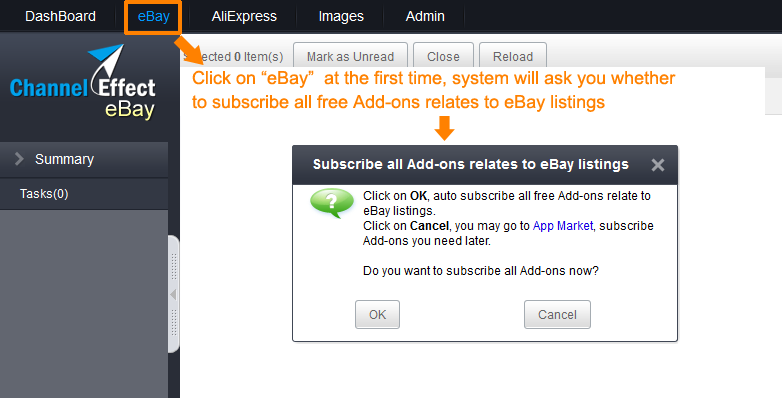Open the Admin tab

tap(425, 16)
